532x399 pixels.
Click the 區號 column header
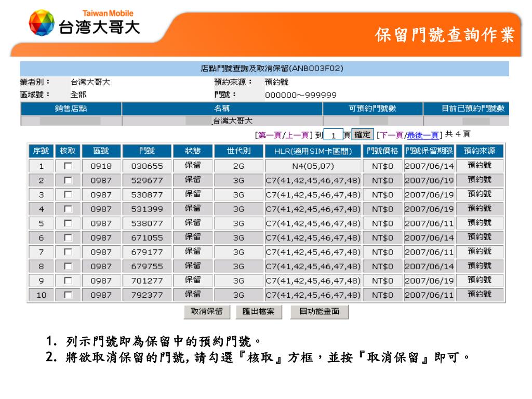tap(101, 151)
